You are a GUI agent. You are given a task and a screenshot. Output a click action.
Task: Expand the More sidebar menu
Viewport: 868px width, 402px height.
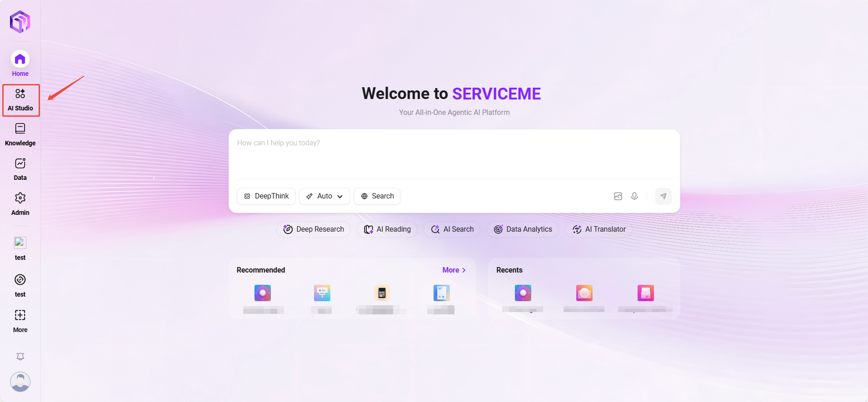tap(20, 321)
